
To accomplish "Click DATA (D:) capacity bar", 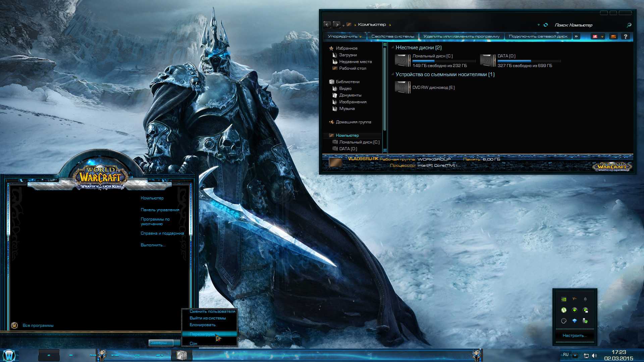I will 529,61.
